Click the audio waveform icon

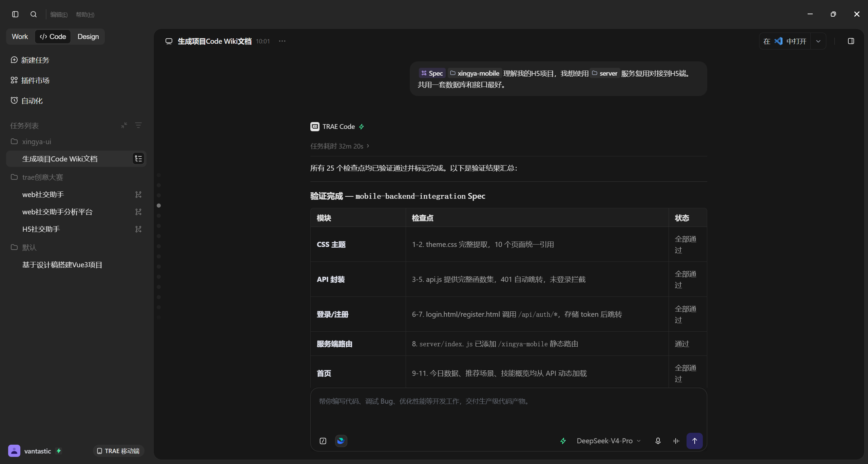676,441
